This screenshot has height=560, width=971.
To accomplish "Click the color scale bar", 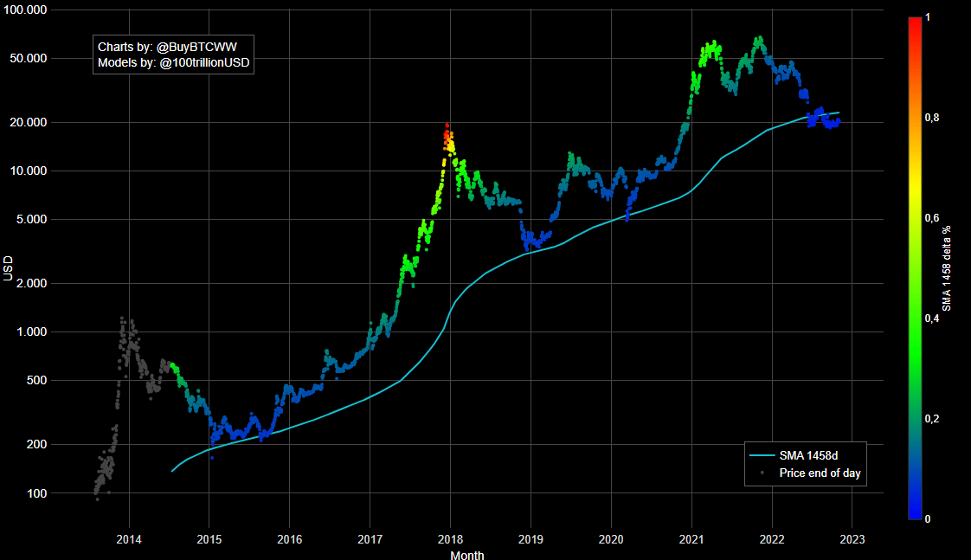I will 915,267.
